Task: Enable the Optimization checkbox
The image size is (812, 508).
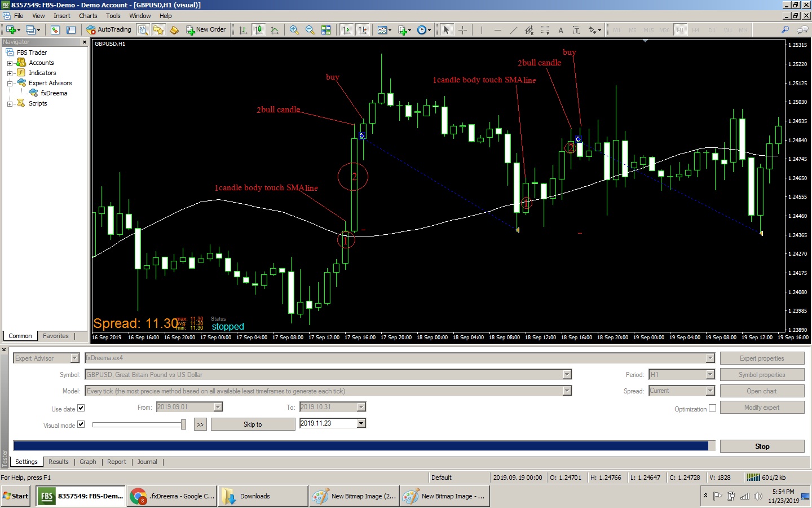Action: pos(712,408)
